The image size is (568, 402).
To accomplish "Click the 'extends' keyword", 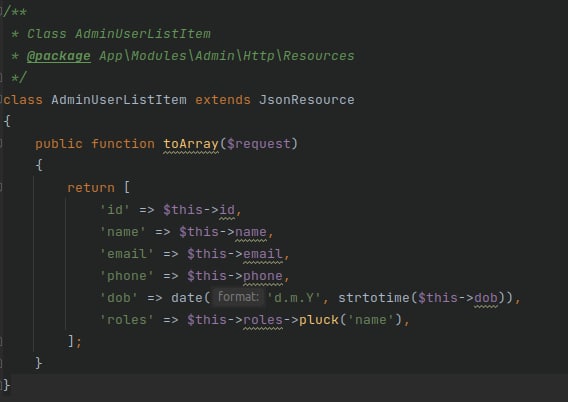I will pos(223,100).
